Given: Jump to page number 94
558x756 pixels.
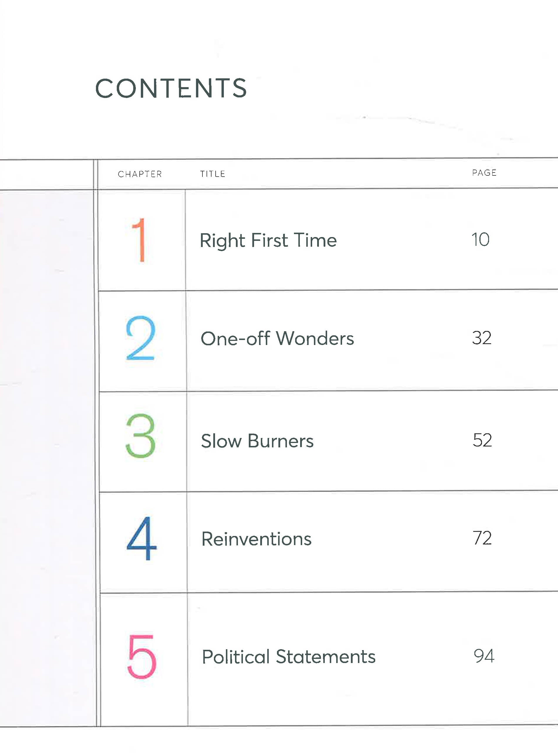Looking at the screenshot, I should (484, 656).
